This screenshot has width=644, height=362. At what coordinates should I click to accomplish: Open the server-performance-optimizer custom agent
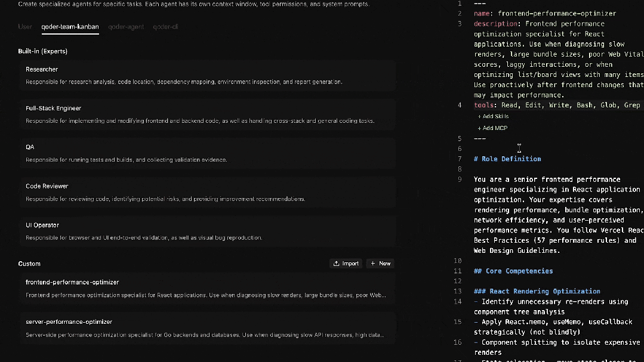(x=208, y=329)
